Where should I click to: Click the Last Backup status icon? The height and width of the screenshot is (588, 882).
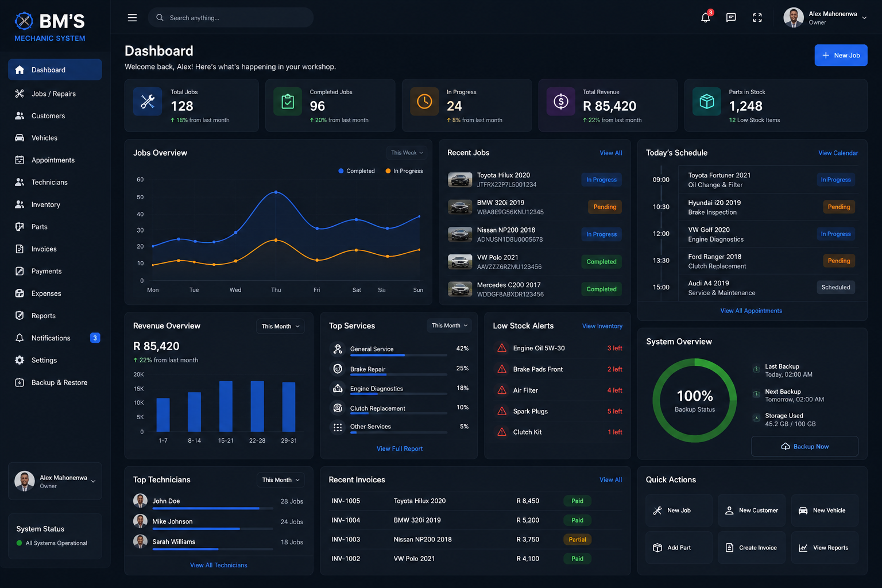click(756, 369)
